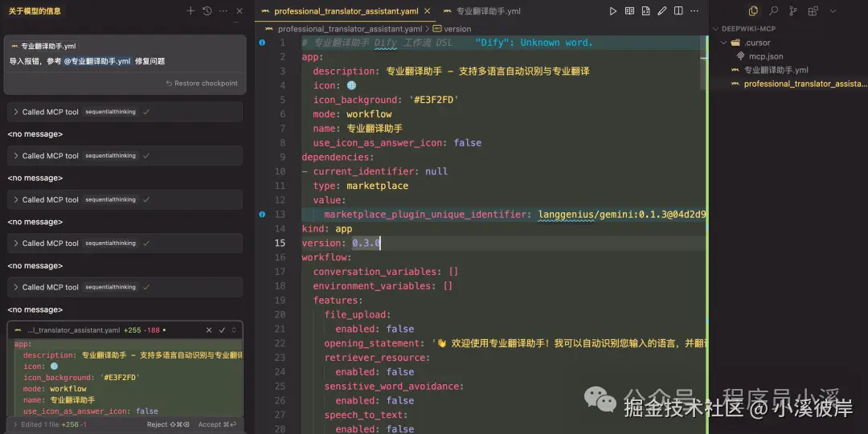Viewport: 868px width, 434px height.
Task: Click the 'kind: app' line
Action: (x=326, y=228)
